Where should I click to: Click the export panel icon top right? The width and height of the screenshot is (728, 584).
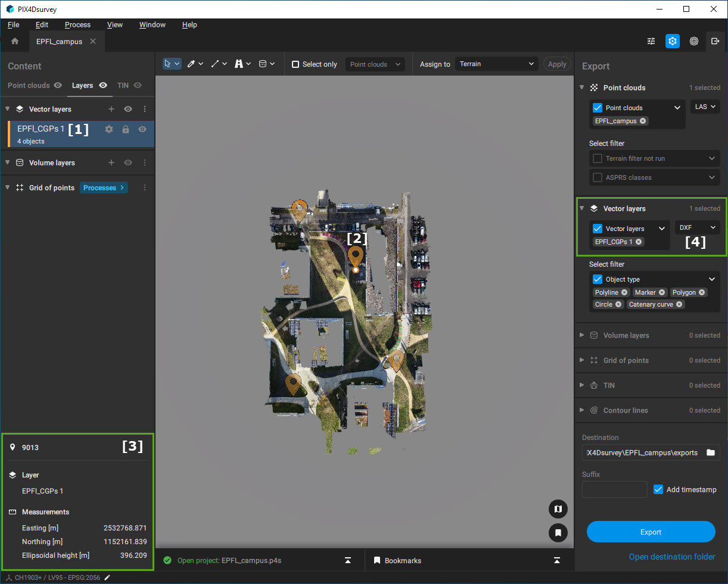[x=715, y=41]
